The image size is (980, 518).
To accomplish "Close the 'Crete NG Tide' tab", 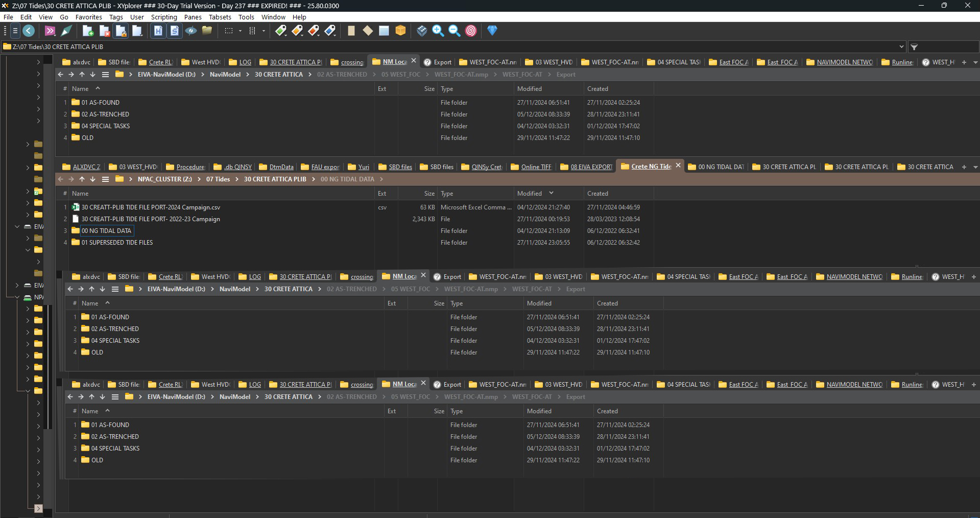I will [678, 166].
